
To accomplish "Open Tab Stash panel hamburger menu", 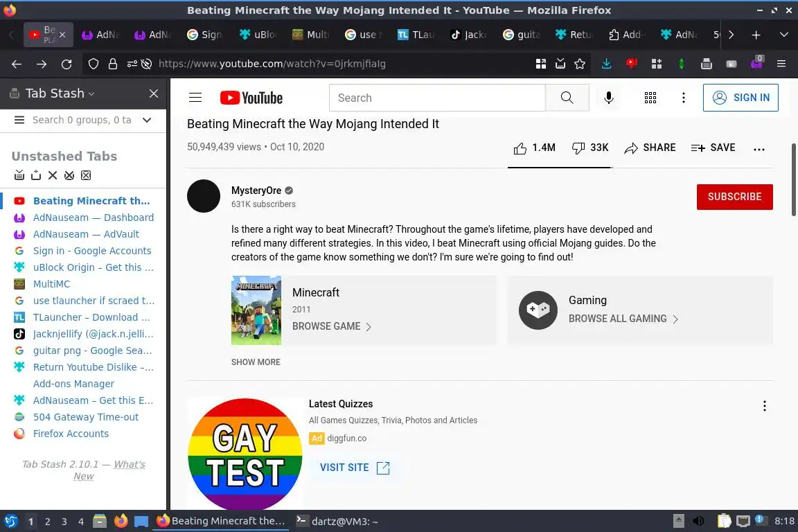I will pos(19,120).
